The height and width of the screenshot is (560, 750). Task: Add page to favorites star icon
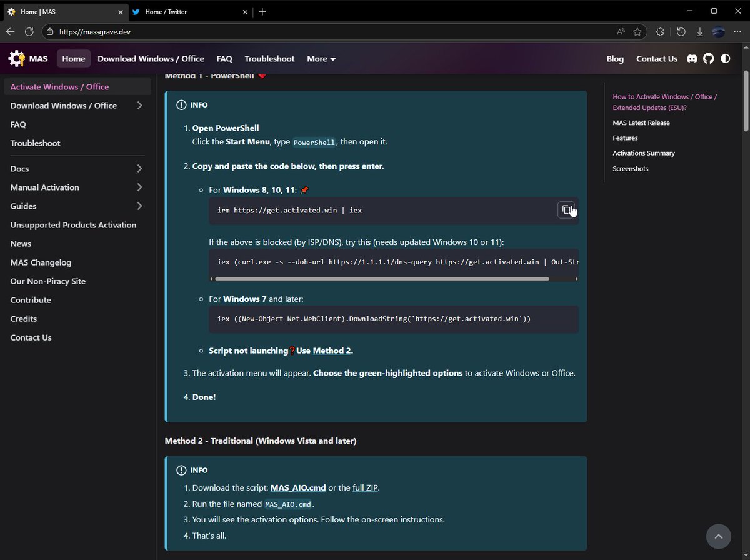point(637,32)
